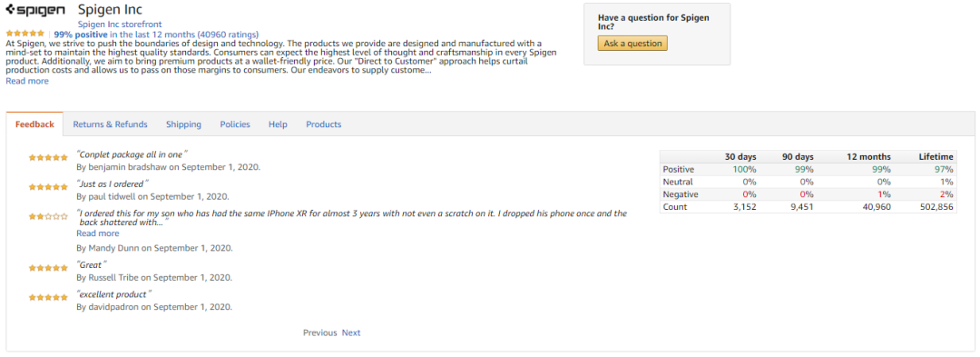Open the Help tab
The width and height of the screenshot is (980, 357).
(x=279, y=124)
